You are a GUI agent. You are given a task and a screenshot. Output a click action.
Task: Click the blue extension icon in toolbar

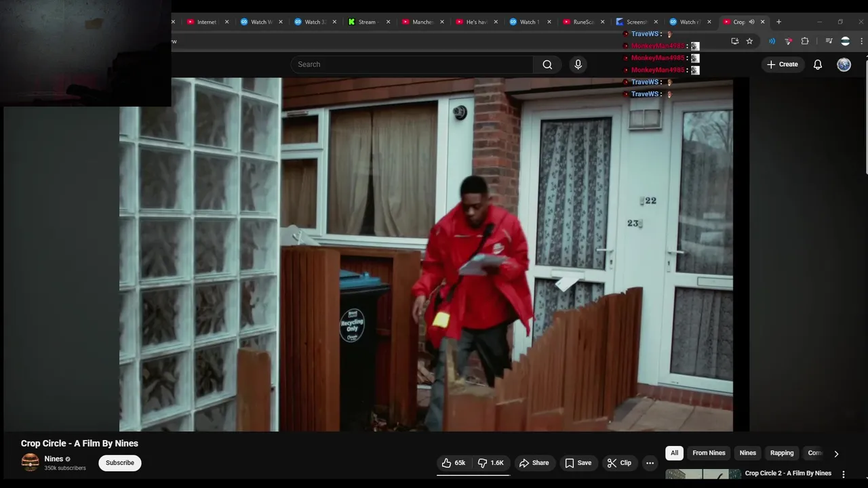click(x=772, y=41)
